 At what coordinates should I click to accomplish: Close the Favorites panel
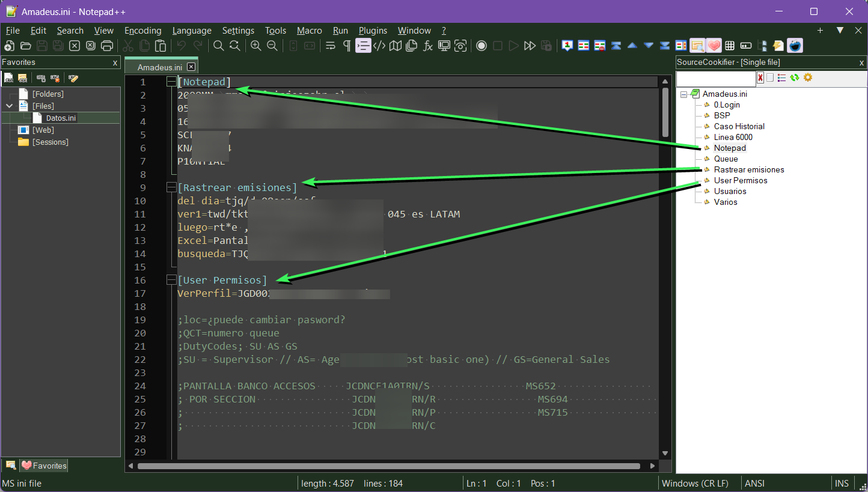click(115, 62)
